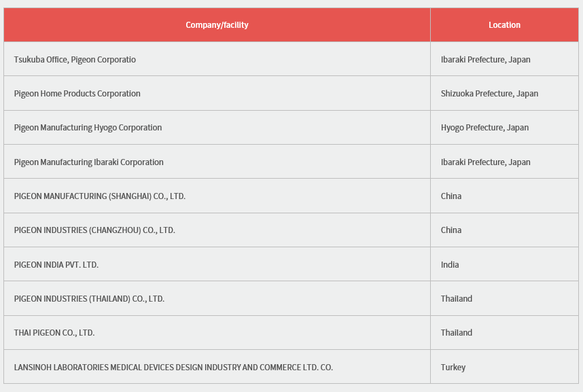Screen dimensions: 583x392
Task: Click the Location column header
Action: (x=504, y=25)
